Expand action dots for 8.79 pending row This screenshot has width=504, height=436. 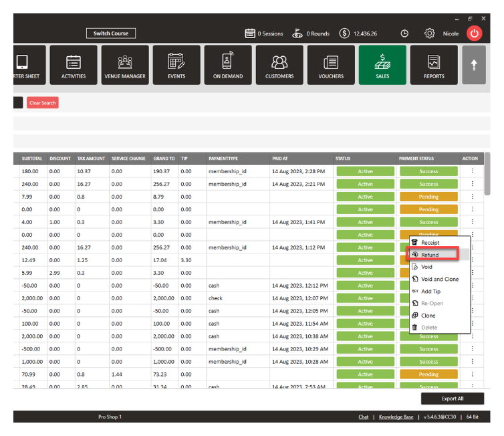[x=473, y=197]
